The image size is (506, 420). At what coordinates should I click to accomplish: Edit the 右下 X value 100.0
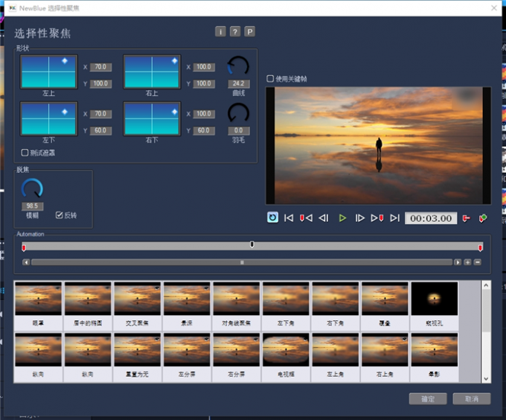204,114
